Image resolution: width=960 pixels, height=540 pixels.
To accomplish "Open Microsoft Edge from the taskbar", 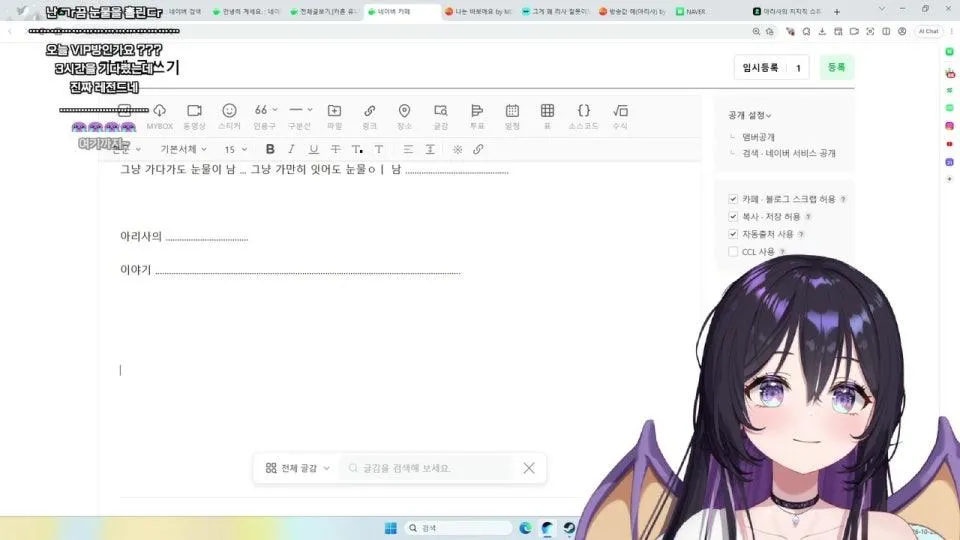I will (525, 528).
